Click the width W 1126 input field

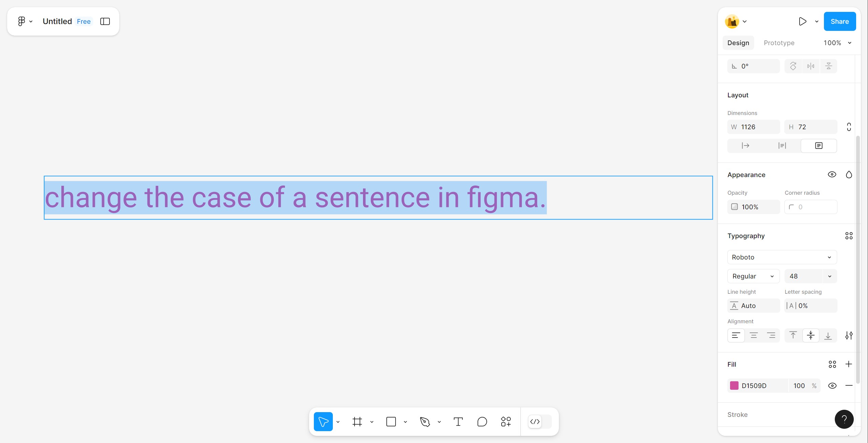tap(753, 127)
